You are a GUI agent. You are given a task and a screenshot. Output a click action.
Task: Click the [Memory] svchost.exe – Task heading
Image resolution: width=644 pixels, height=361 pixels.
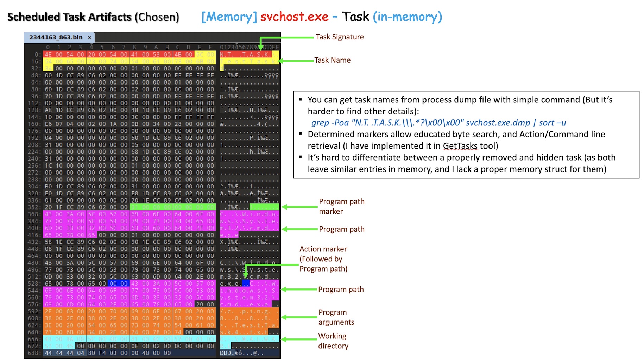point(322,17)
